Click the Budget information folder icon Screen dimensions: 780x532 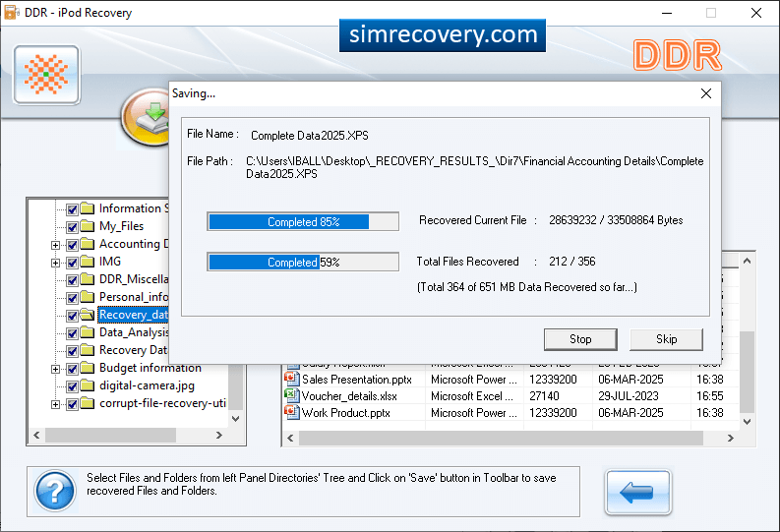tap(88, 368)
